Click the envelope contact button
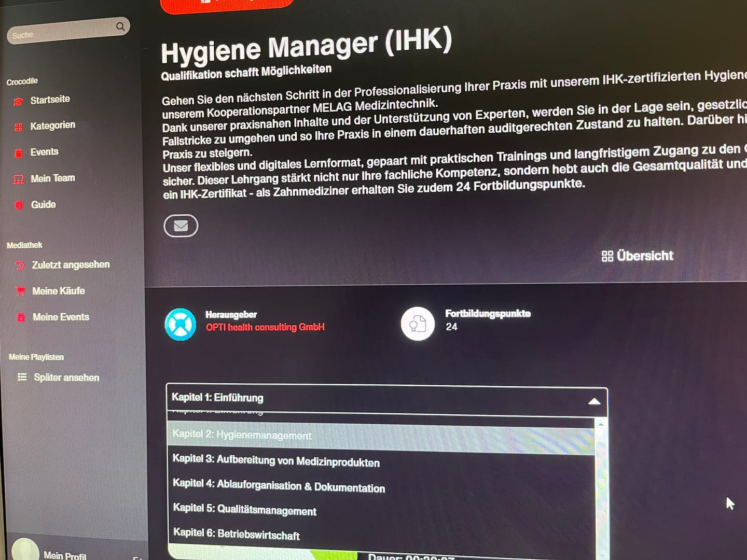The image size is (747, 560). (181, 226)
